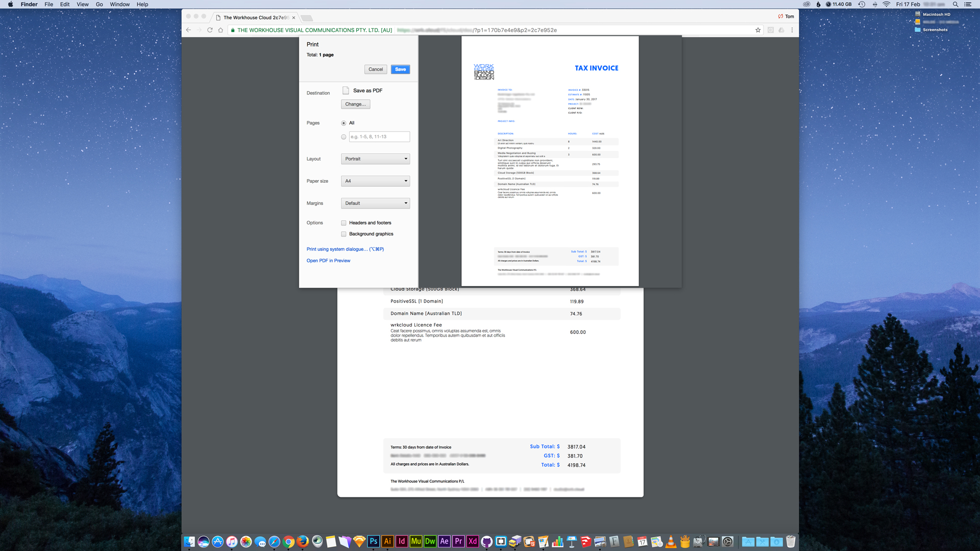Open the Layout Portrait dropdown

tap(375, 159)
